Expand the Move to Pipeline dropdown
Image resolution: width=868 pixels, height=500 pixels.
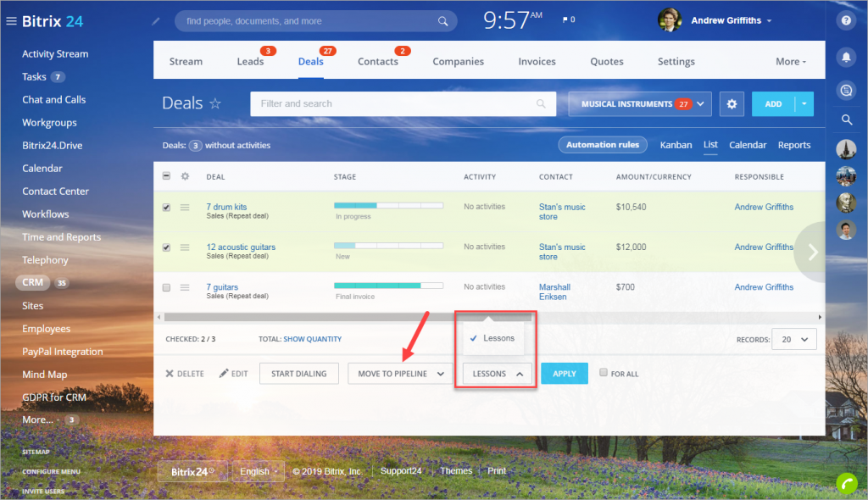pyautogui.click(x=400, y=374)
